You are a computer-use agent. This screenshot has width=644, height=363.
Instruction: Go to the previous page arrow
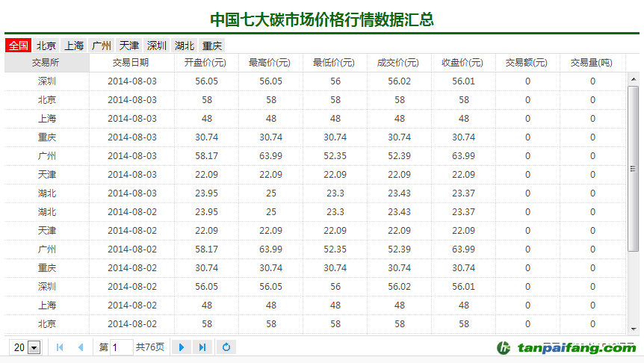coord(81,347)
